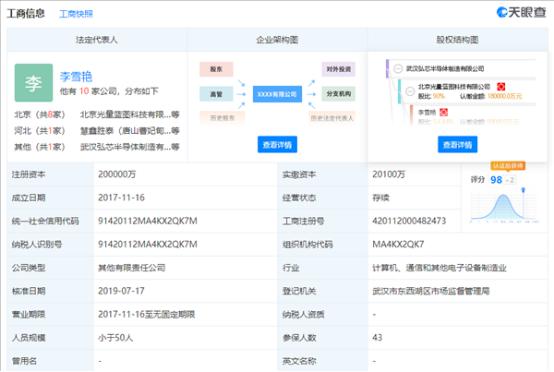Click red icon beside 李雪艳 in equity tree

click(443, 112)
